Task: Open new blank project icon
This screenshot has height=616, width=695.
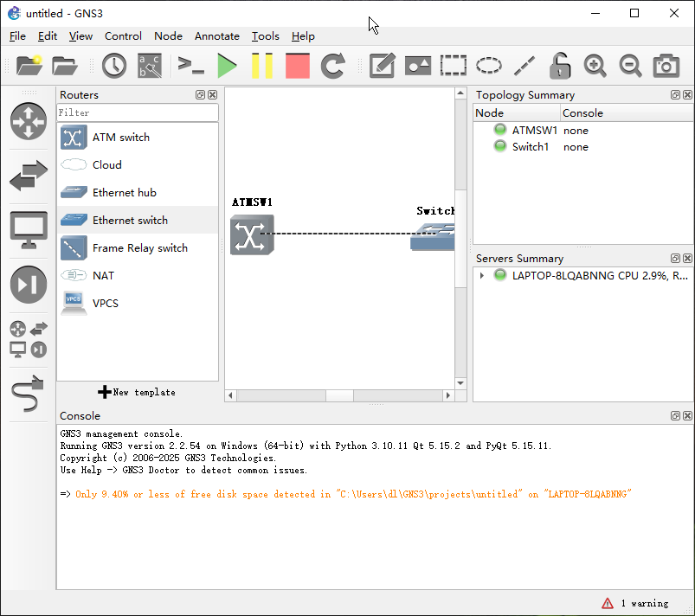Action: pyautogui.click(x=29, y=66)
